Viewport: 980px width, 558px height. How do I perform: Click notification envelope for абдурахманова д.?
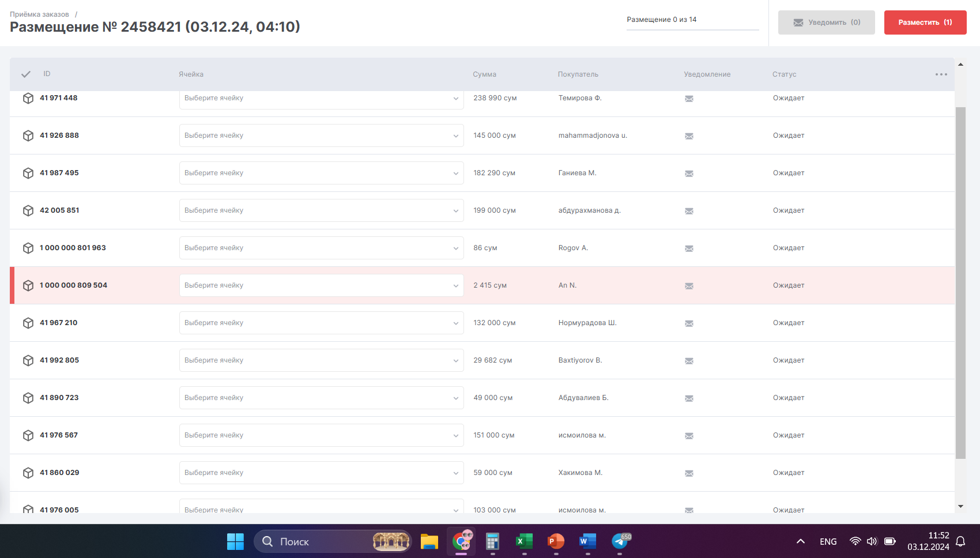click(689, 211)
